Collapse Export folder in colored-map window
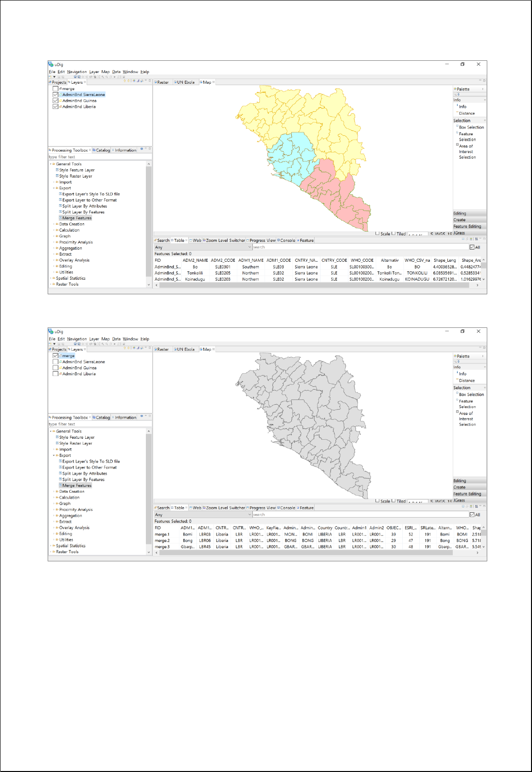Screen dimensions: 532x772 (x=54, y=188)
